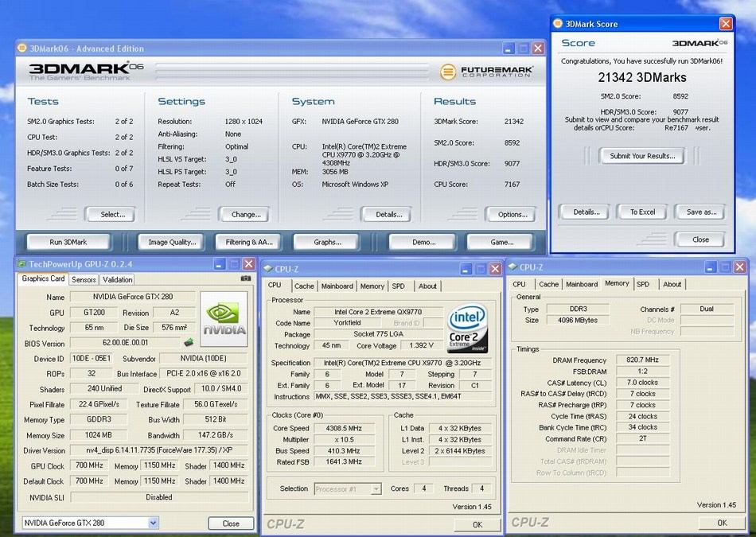Click the TechPowerUp GPU-Z title bar icon

coord(21,264)
